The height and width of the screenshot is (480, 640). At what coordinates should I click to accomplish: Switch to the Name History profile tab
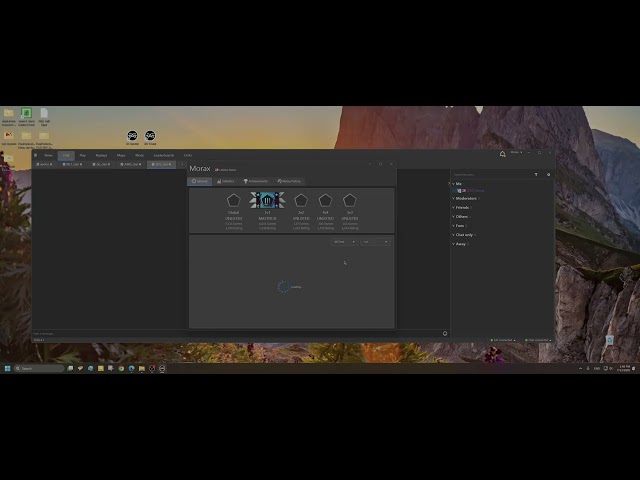pyautogui.click(x=289, y=181)
